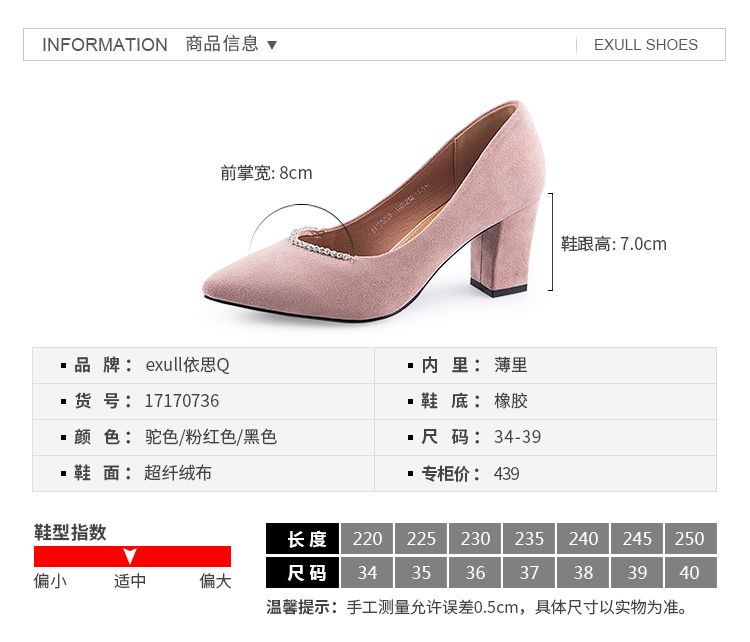This screenshot has height=642, width=750.
Task: Click the 220 length cell
Action: pos(367,538)
